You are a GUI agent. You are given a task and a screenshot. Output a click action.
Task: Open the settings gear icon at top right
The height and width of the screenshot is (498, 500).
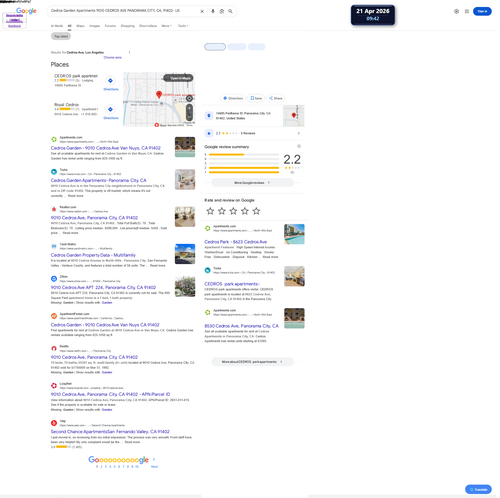click(x=456, y=11)
